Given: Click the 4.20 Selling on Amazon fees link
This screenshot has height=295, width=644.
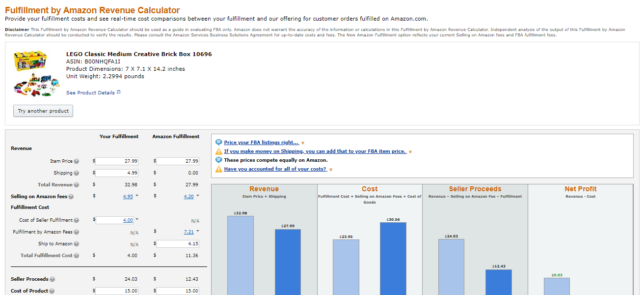Looking at the screenshot, I should tap(188, 197).
